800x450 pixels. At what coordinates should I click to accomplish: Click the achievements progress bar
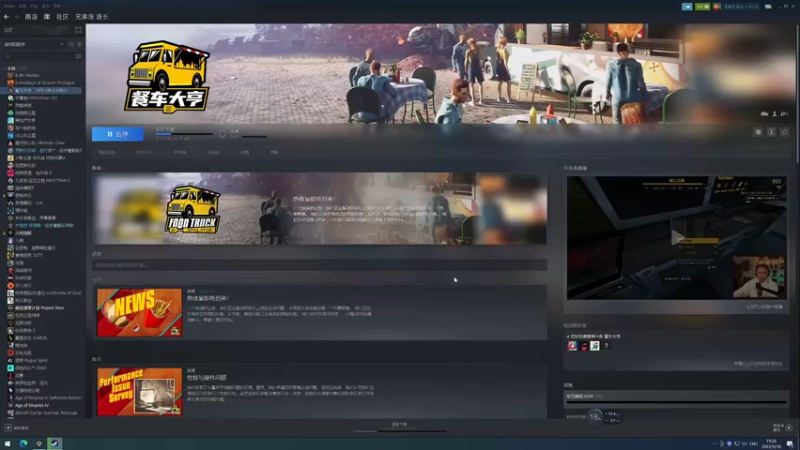[x=677, y=402]
